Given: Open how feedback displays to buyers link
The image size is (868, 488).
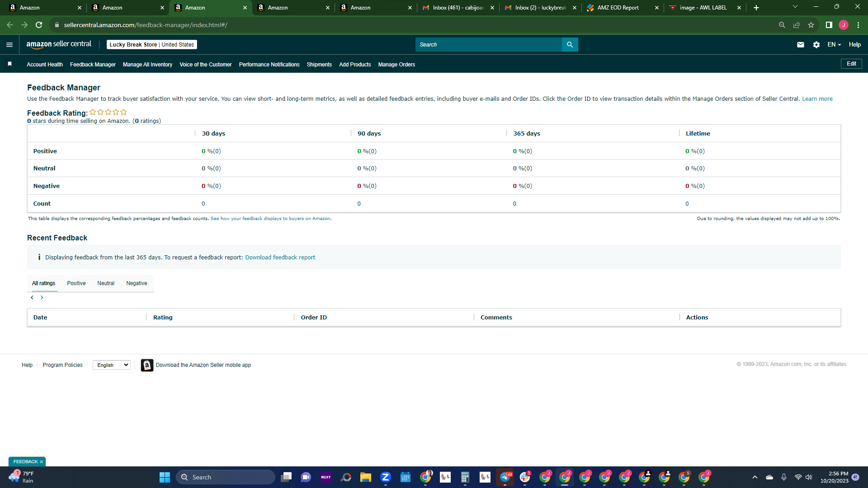Looking at the screenshot, I should coord(270,219).
